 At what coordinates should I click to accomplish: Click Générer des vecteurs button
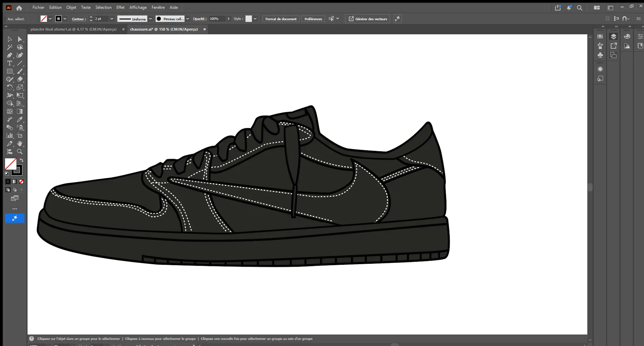(x=368, y=19)
